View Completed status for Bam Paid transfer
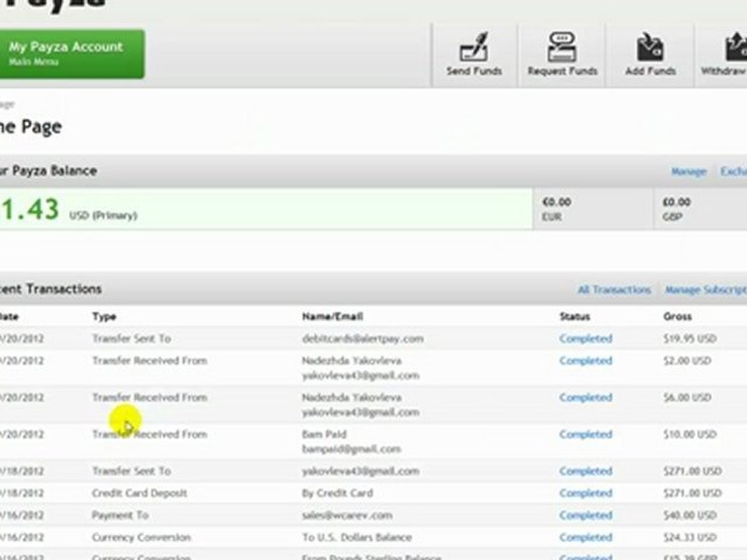Image resolution: width=747 pixels, height=560 pixels. [x=585, y=434]
